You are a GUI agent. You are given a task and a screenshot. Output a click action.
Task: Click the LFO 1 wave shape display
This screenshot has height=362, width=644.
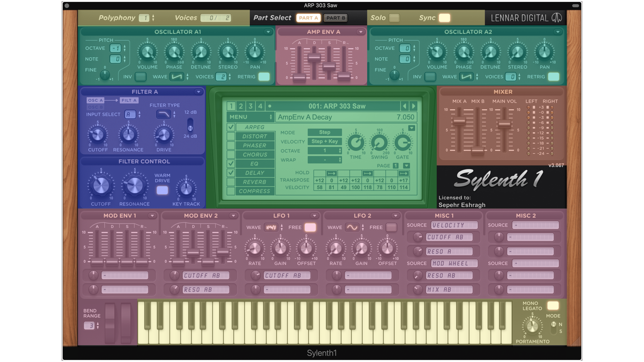pyautogui.click(x=271, y=228)
